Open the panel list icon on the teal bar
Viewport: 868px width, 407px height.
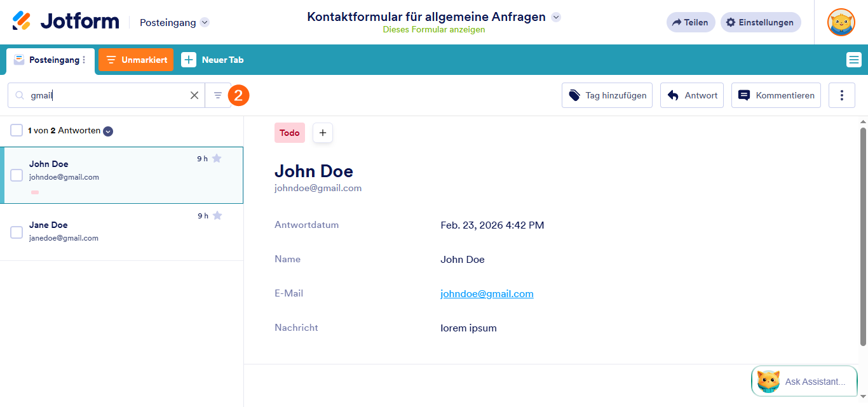(853, 59)
